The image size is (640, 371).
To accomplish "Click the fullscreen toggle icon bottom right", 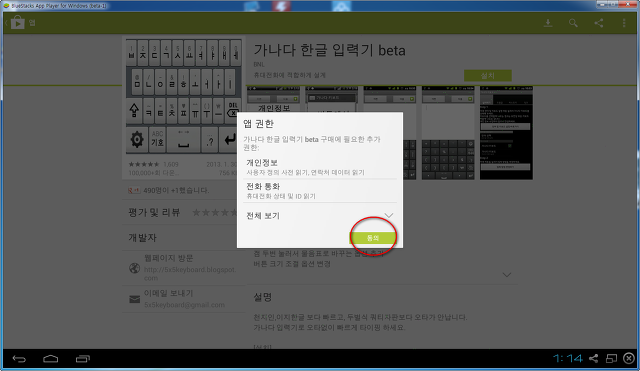I will point(611,358).
